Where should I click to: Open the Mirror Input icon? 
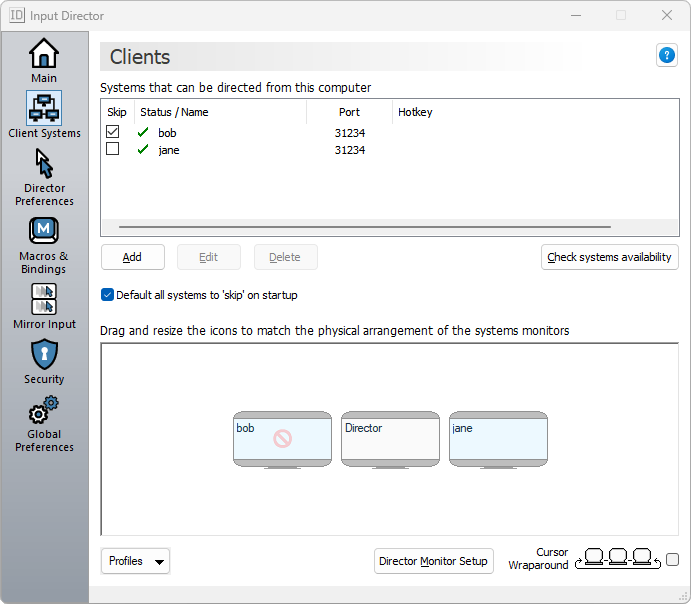click(x=44, y=299)
